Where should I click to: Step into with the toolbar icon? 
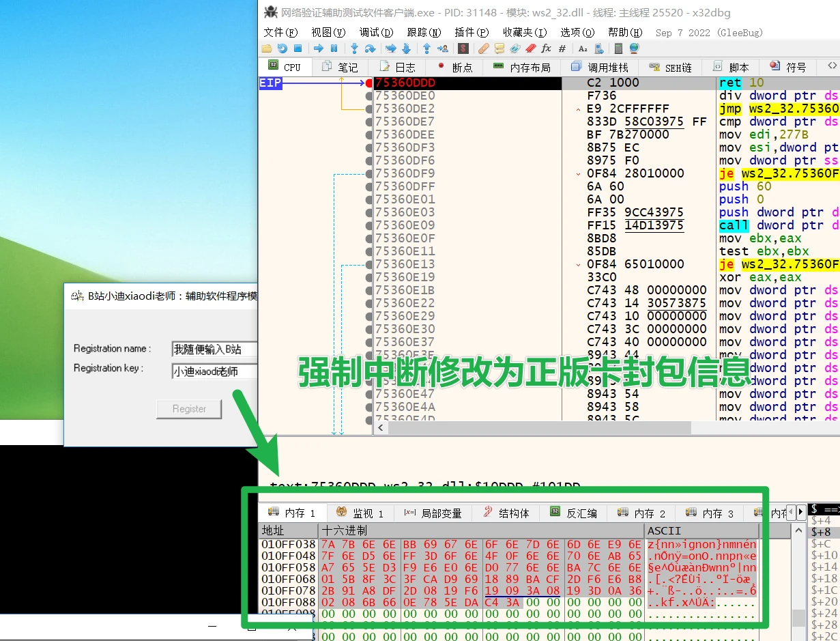[354, 48]
